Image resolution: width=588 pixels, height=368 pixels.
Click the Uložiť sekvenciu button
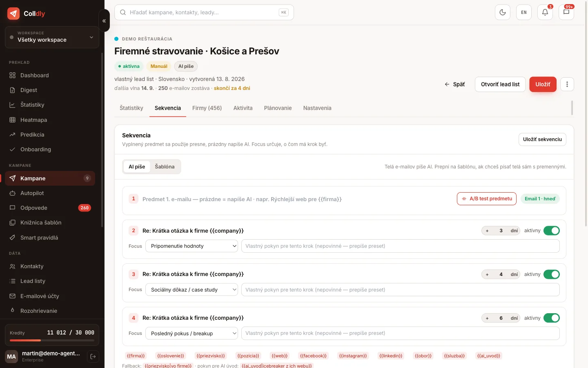pos(542,139)
